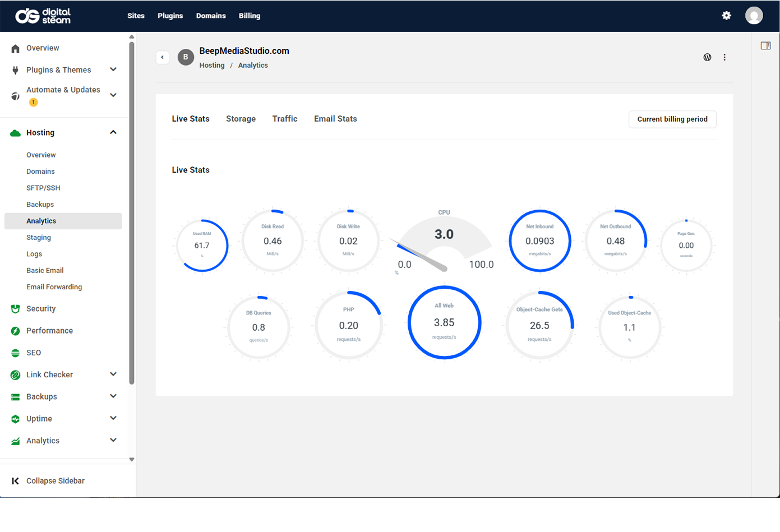Click the user profile avatar
This screenshot has width=780, height=532.
tap(754, 16)
